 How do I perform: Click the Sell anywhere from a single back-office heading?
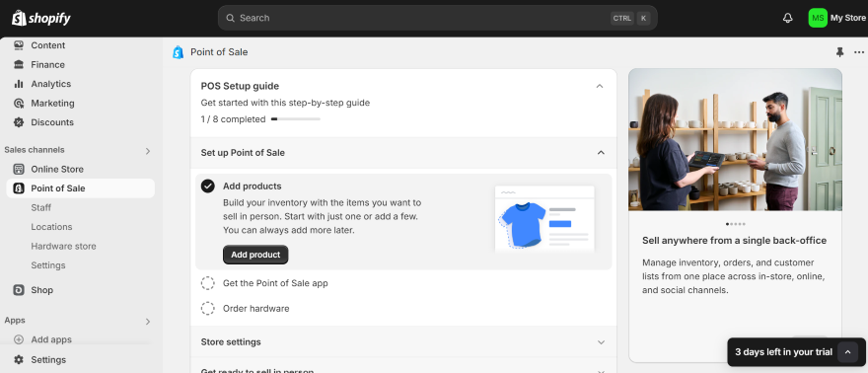click(734, 241)
